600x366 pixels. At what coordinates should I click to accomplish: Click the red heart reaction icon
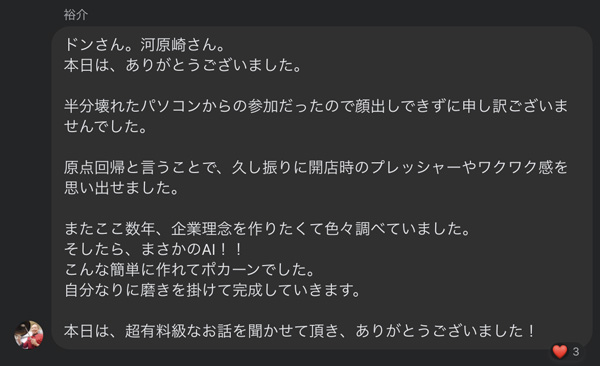pyautogui.click(x=560, y=351)
